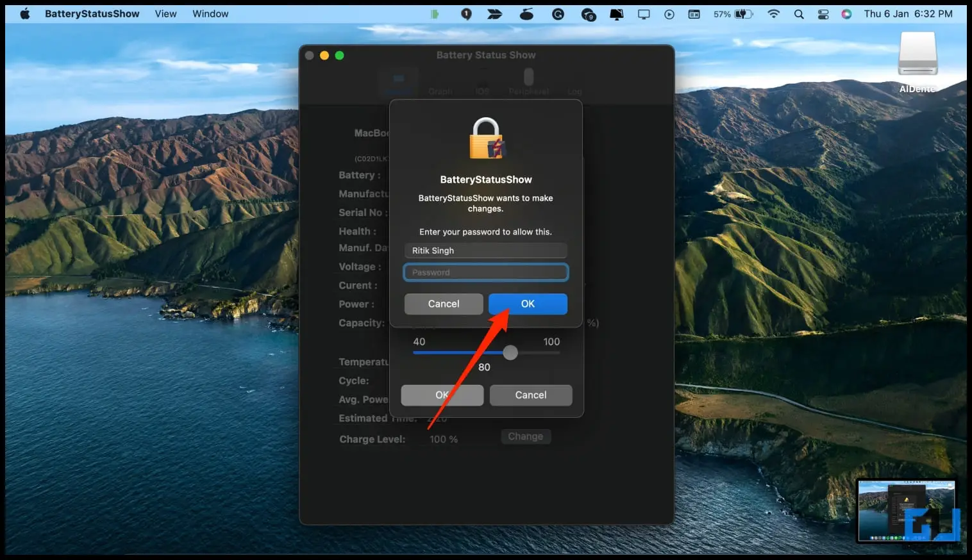Click the Now Playing menu bar icon
The image size is (972, 560).
[669, 14]
